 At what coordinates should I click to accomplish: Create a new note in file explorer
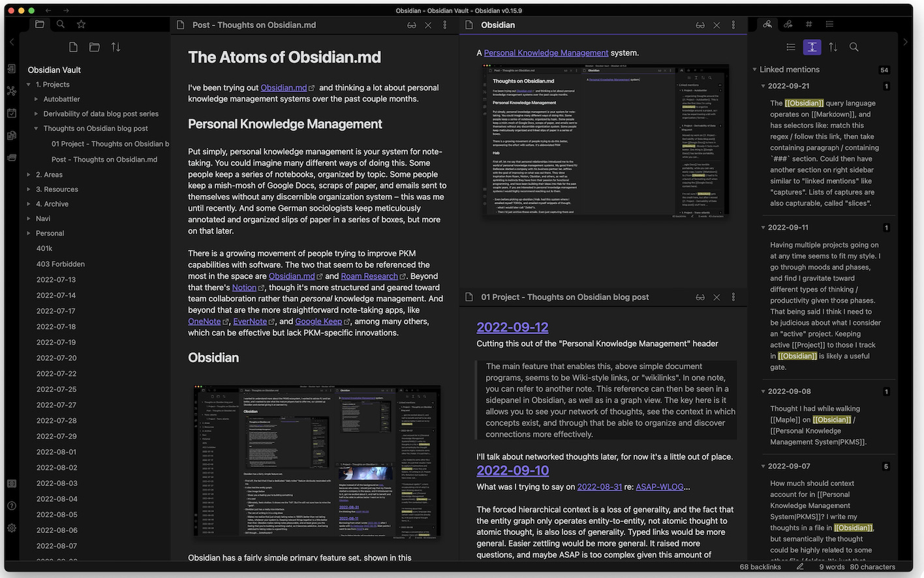tap(73, 47)
